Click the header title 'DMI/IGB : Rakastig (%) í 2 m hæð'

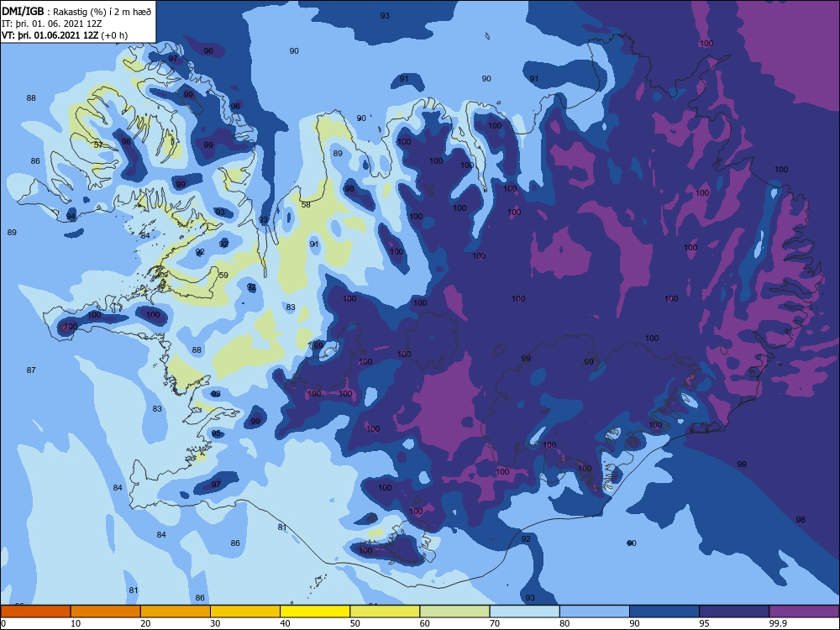[76, 11]
